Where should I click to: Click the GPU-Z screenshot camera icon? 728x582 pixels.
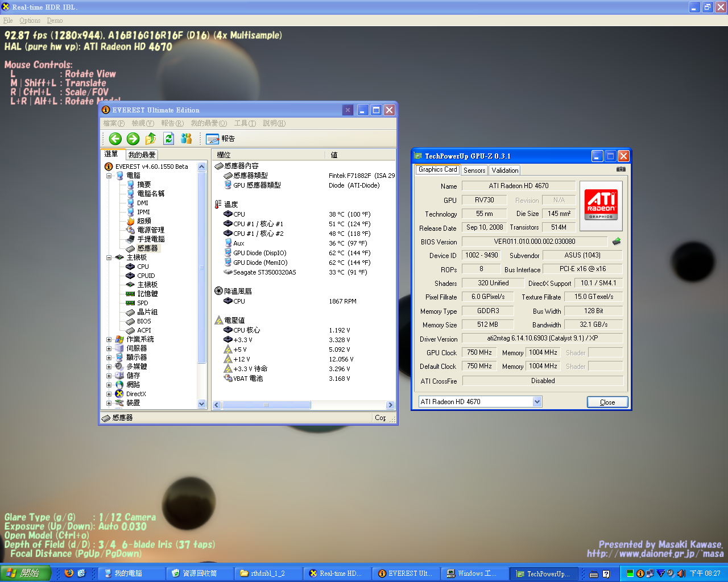(x=621, y=169)
